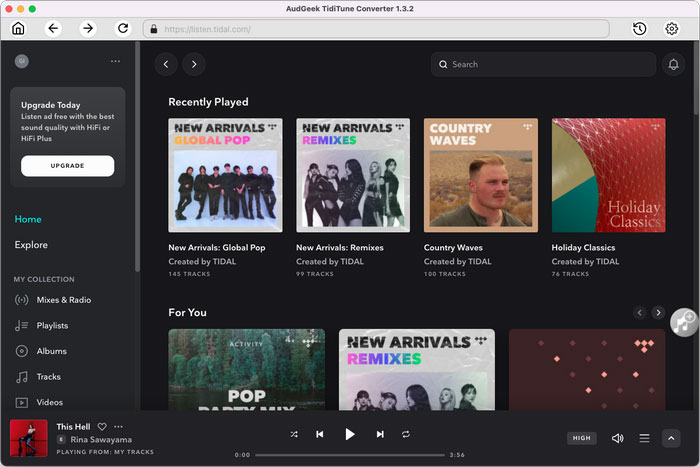Open the New Arrivals Remixes card in For You
The width and height of the screenshot is (700, 467).
point(417,370)
